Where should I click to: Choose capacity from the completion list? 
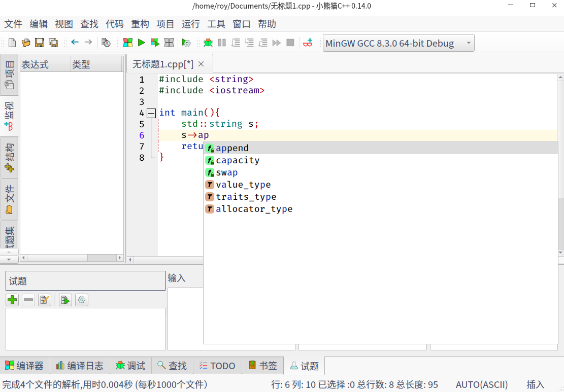[381, 160]
